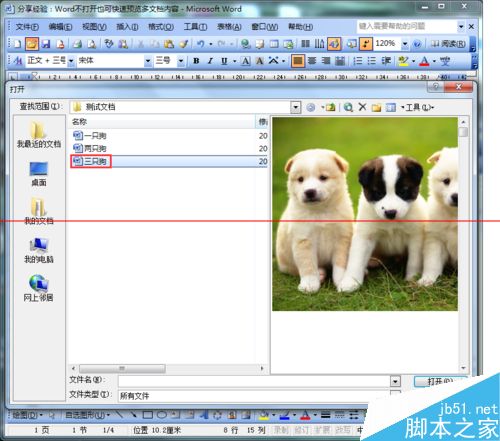Open the 插入(I) menu

click(x=127, y=27)
